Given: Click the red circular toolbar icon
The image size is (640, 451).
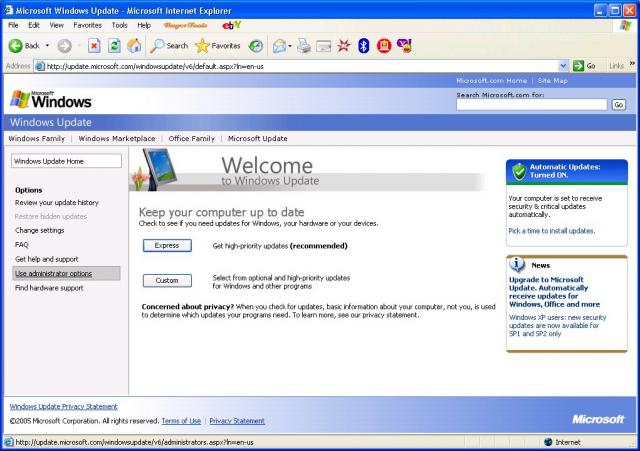Looking at the screenshot, I should 384,46.
